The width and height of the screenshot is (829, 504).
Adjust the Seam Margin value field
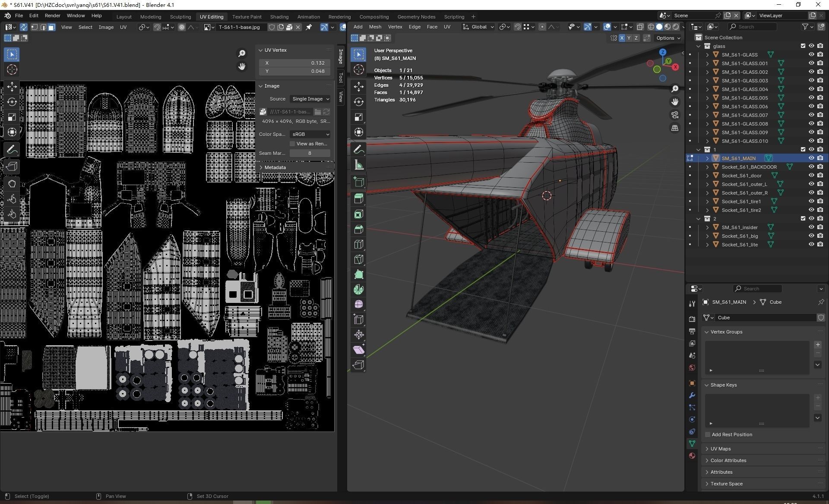(x=310, y=153)
